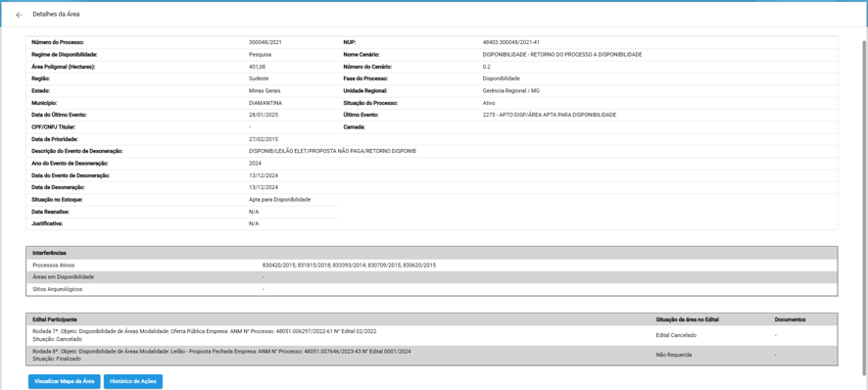Select the Áreas em Disponibilidade row
868x390 pixels.
tap(432, 277)
